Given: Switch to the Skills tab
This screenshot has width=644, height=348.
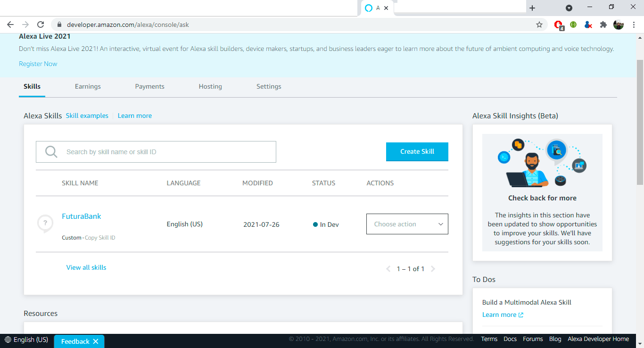Looking at the screenshot, I should pyautogui.click(x=32, y=86).
